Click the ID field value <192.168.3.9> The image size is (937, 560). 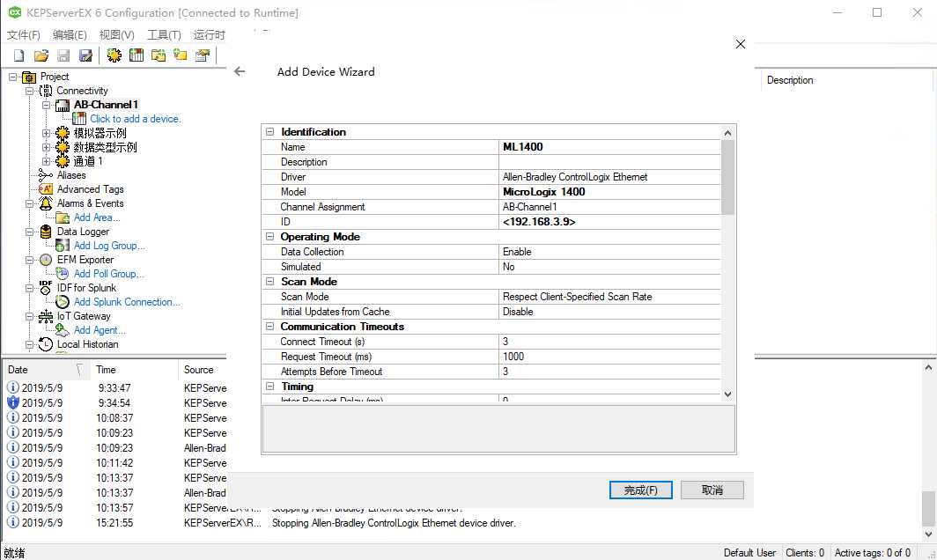click(x=609, y=222)
